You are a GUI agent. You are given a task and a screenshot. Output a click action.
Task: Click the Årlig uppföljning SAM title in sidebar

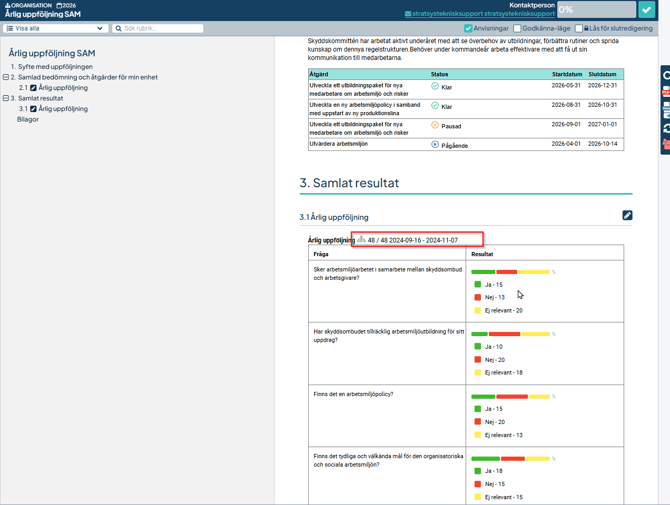coord(52,53)
